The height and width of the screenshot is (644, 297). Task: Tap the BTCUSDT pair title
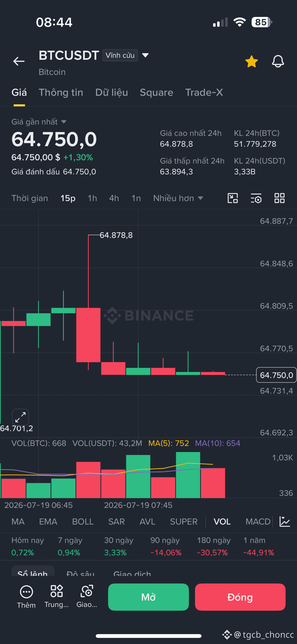click(69, 55)
